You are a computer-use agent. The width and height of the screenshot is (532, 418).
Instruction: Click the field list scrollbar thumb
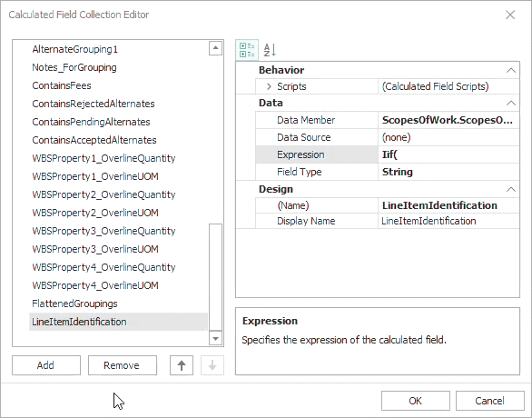[215, 277]
